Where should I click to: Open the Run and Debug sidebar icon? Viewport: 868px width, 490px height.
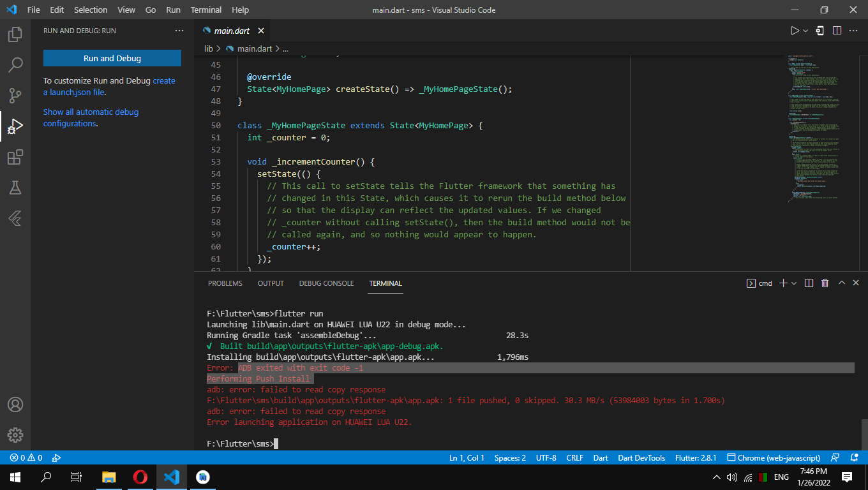[x=14, y=126]
